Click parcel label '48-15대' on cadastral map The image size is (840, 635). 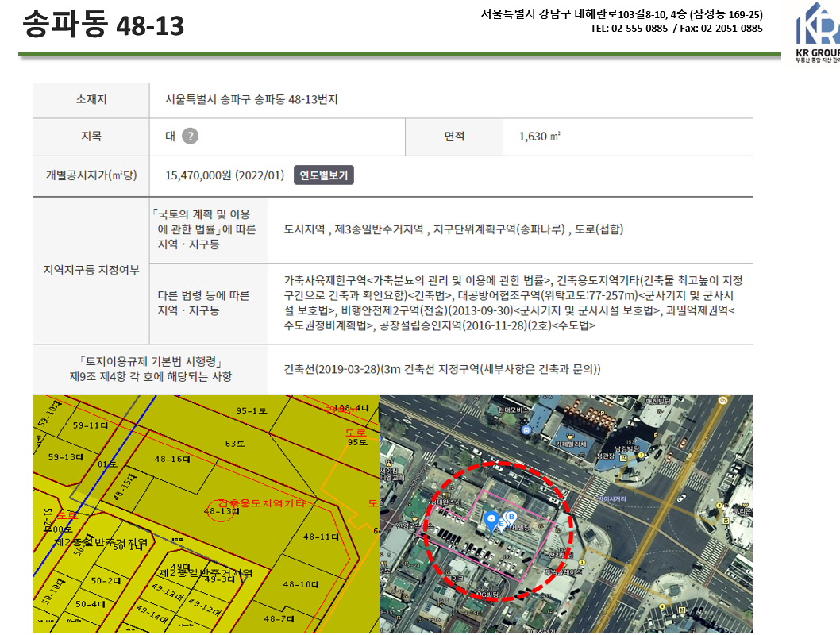coord(125,487)
